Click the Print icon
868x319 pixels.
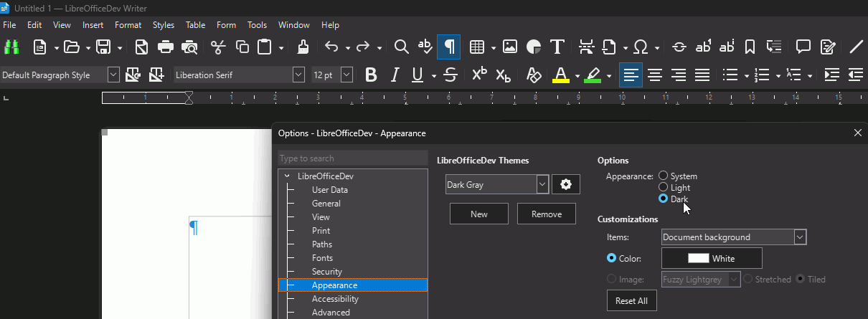tap(166, 47)
